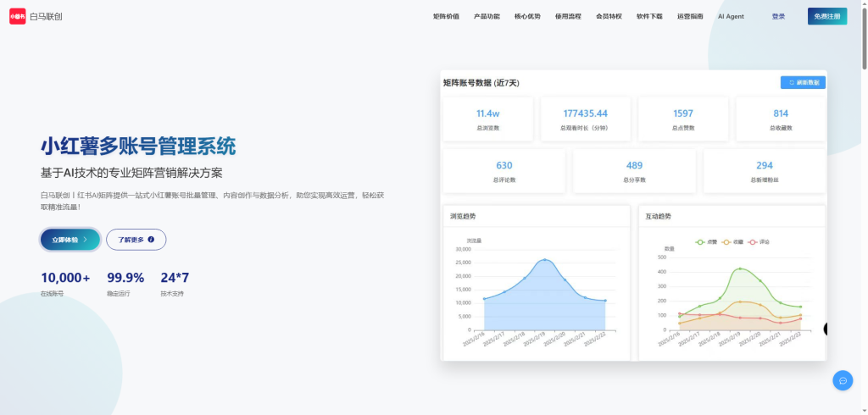The width and height of the screenshot is (868, 415).
Task: Click the 矩阵账号数据 (近7天) heading
Action: (481, 83)
